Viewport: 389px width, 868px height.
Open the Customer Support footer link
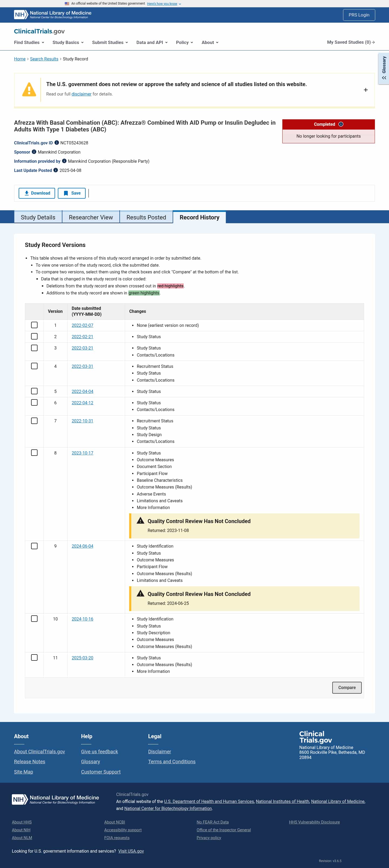pos(100,772)
